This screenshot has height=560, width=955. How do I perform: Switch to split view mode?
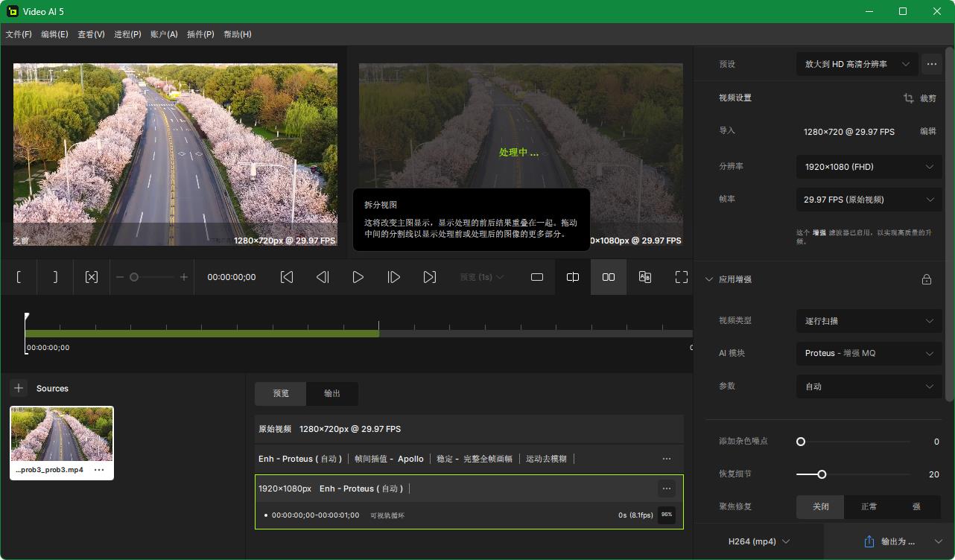pos(573,277)
